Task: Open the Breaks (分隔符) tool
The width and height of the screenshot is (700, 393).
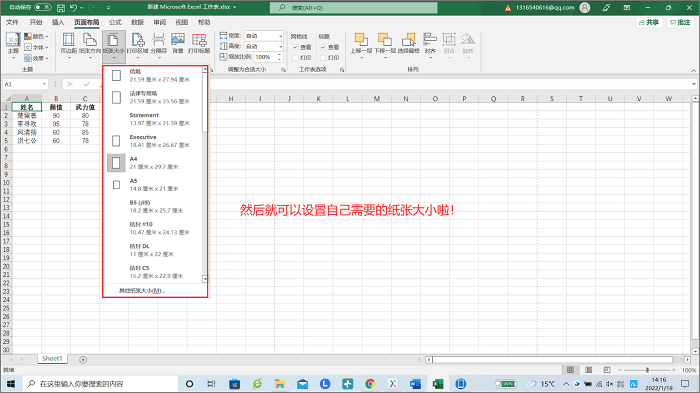Action: (158, 44)
